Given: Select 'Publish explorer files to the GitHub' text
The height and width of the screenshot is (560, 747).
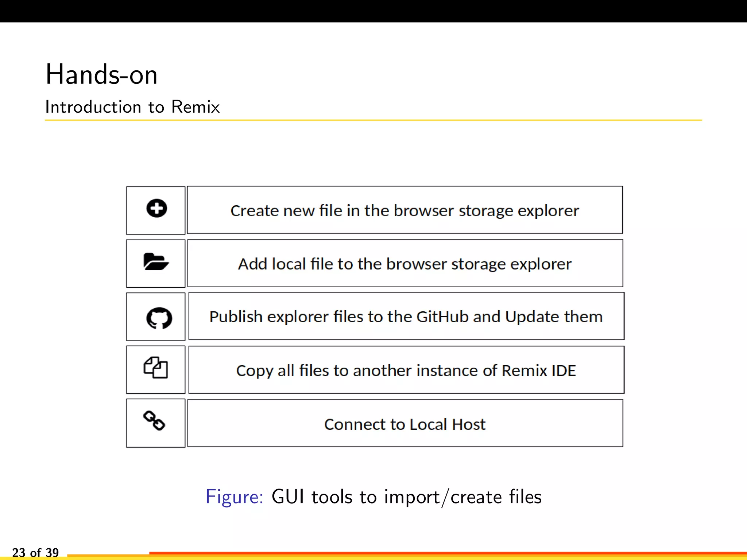Looking at the screenshot, I should 339,317.
